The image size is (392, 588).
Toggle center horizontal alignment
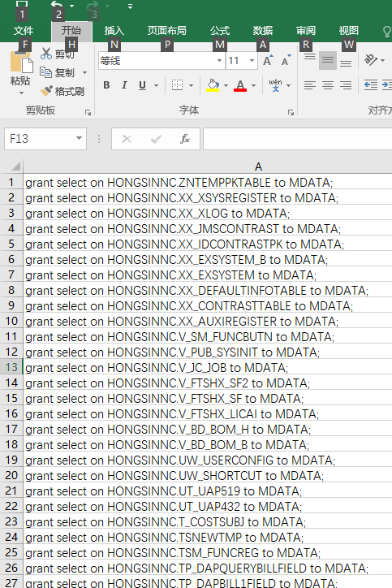tap(328, 85)
